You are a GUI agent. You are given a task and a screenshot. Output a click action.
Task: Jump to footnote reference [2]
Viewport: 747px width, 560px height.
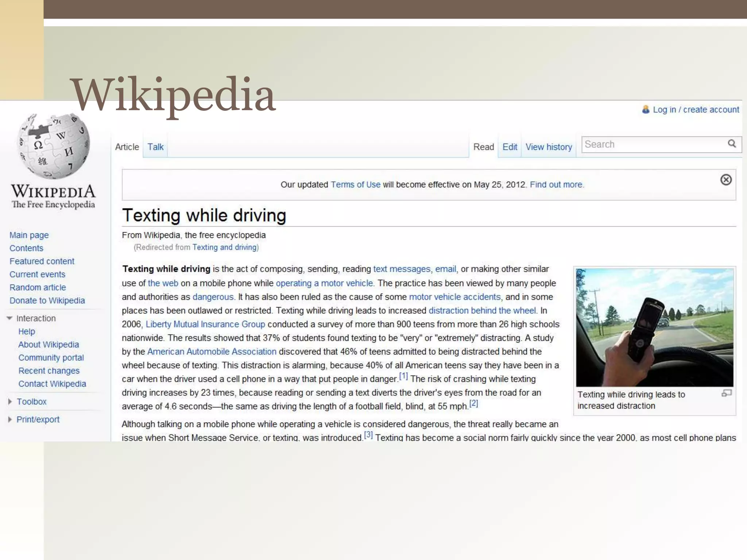tap(473, 403)
